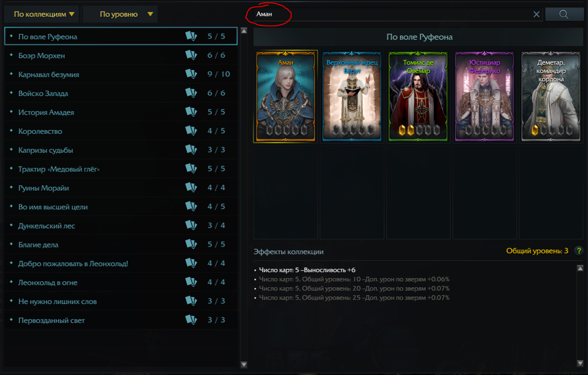Click the magnifying glass search button
Image resolution: width=588 pixels, height=375 pixels.
coord(563,14)
